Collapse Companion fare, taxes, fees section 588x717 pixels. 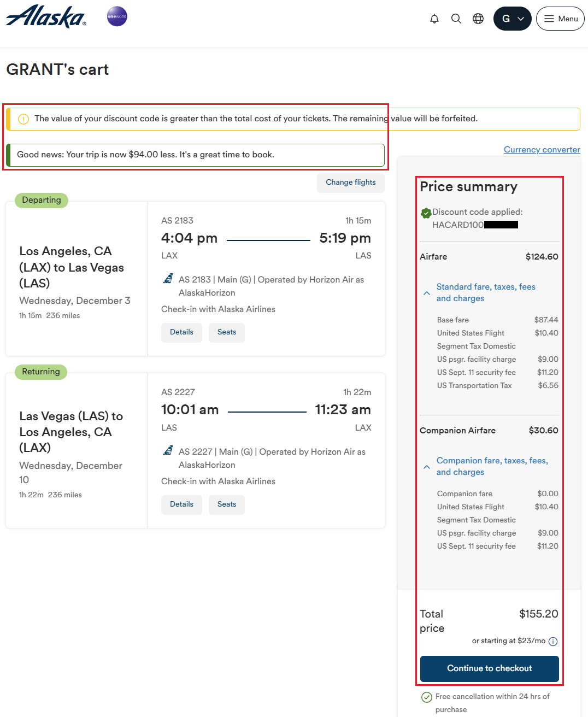point(427,467)
